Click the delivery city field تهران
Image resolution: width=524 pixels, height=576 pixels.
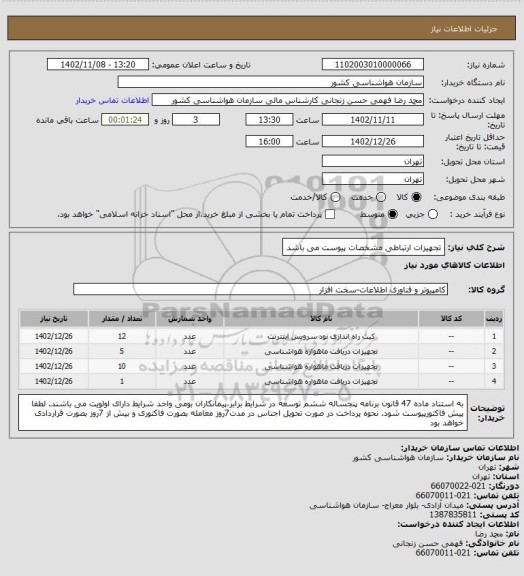tap(373, 179)
